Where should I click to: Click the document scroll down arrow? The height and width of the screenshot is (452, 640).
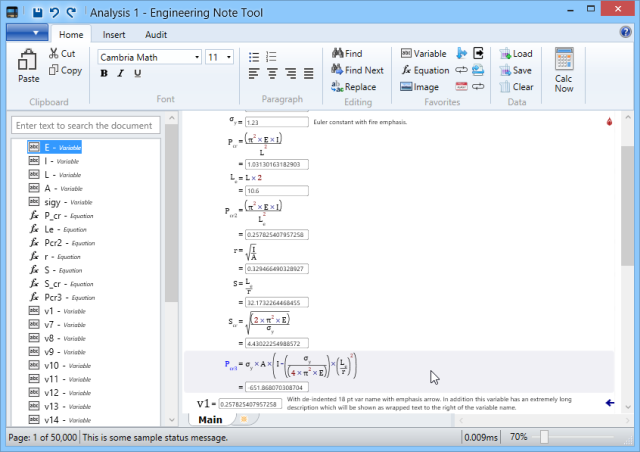[x=627, y=407]
